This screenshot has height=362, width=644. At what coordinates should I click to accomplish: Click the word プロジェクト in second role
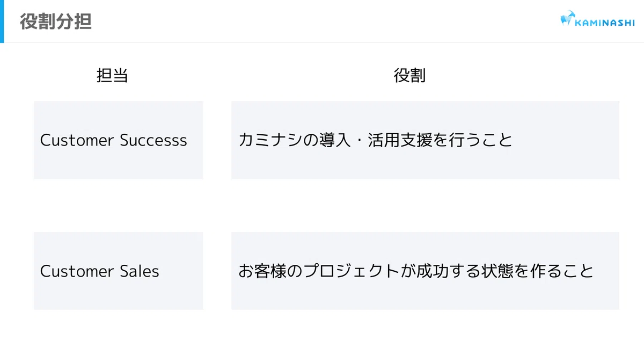(x=352, y=271)
